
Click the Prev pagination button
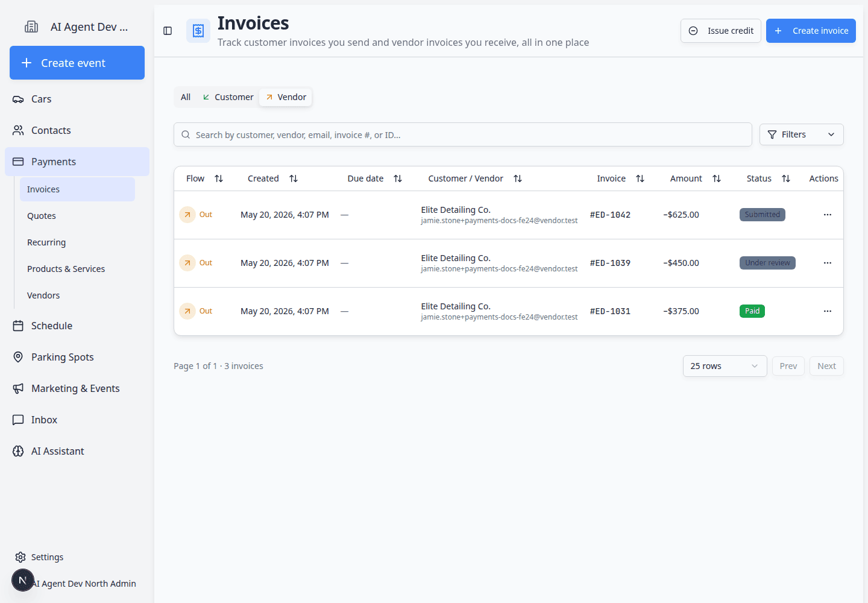click(x=788, y=366)
